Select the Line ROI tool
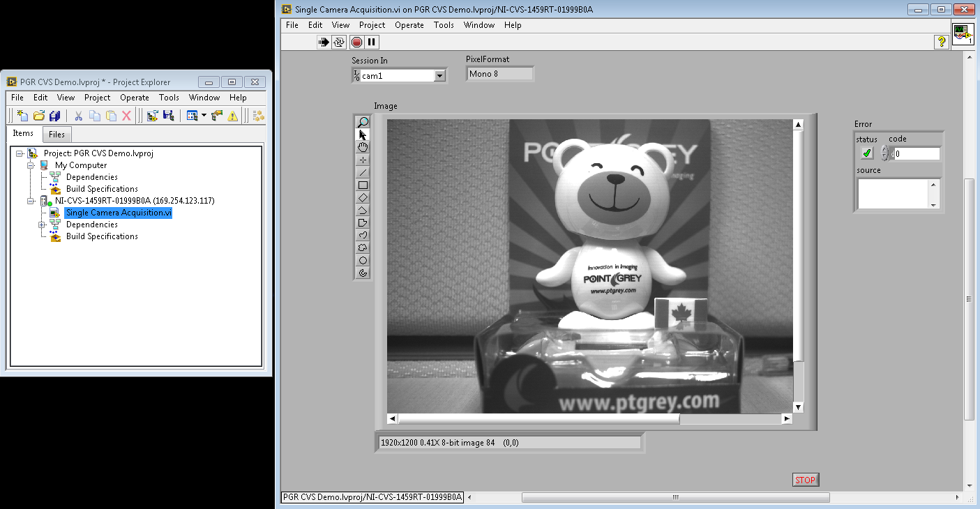The image size is (980, 509). (363, 172)
